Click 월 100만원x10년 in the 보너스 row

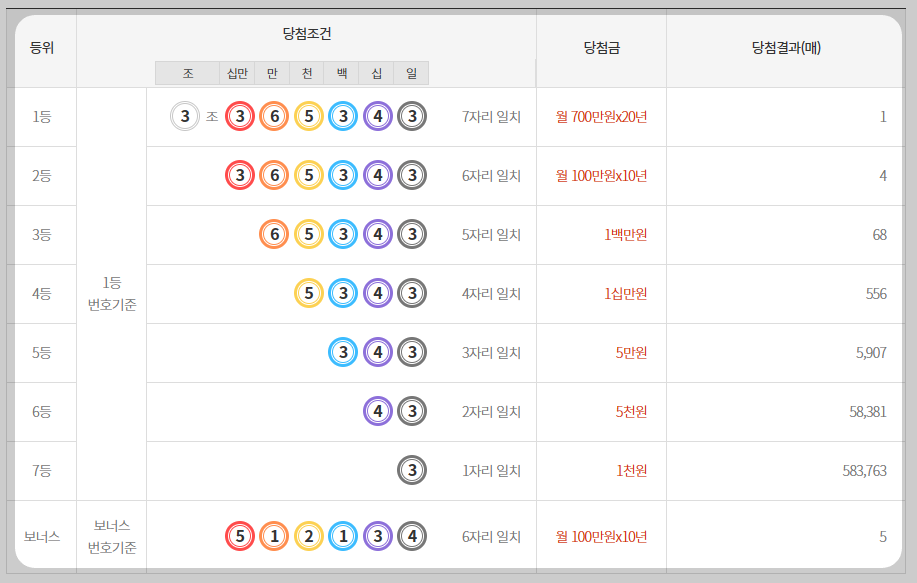[x=601, y=536]
